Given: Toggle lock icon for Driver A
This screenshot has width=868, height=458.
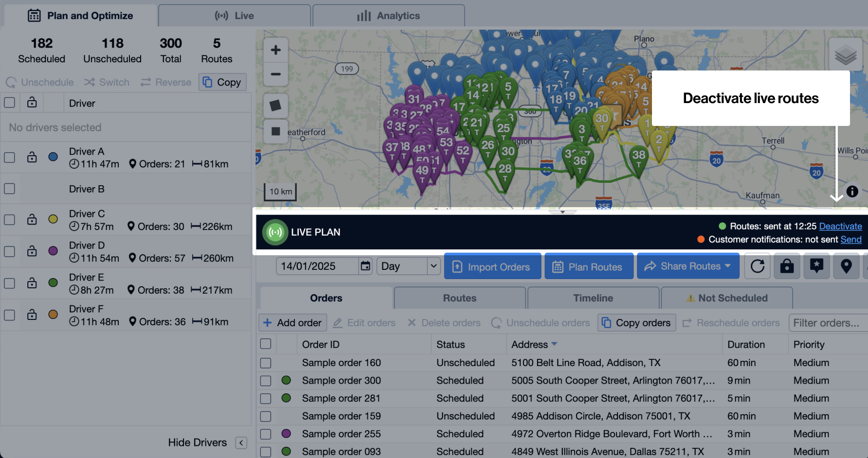Looking at the screenshot, I should 32,157.
